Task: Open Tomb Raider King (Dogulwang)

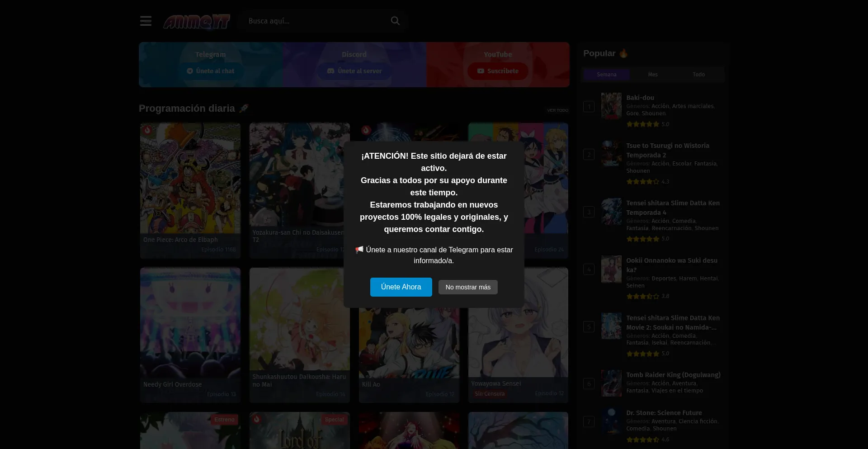Action: 673,375
